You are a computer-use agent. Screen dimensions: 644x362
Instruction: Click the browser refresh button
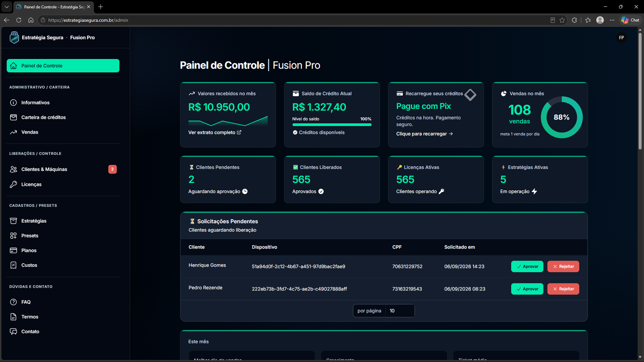[x=19, y=20]
